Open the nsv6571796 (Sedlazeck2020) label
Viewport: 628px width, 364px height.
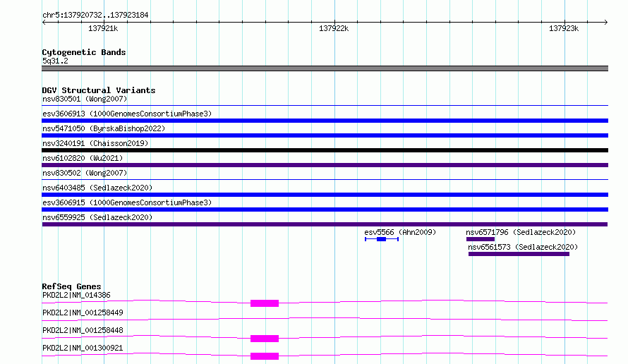(521, 232)
